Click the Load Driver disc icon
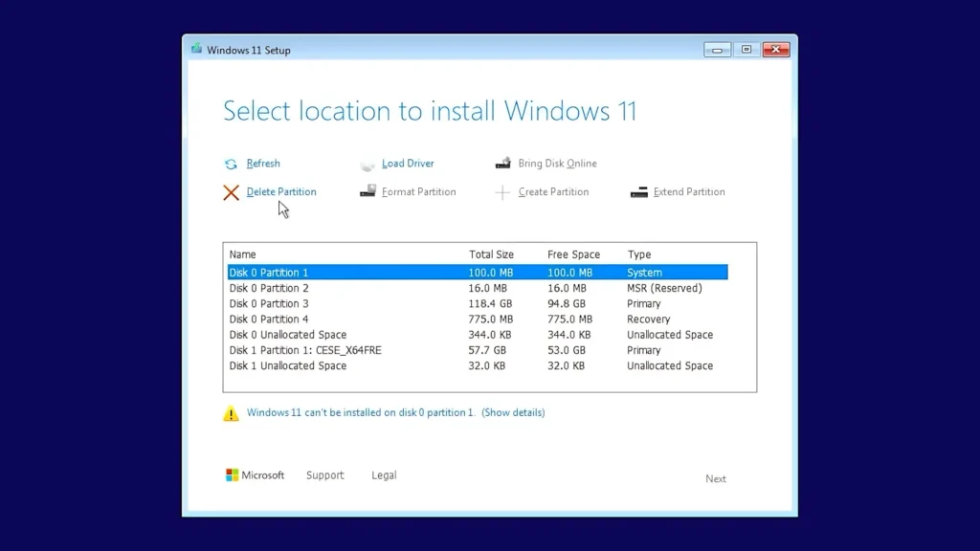 point(367,165)
